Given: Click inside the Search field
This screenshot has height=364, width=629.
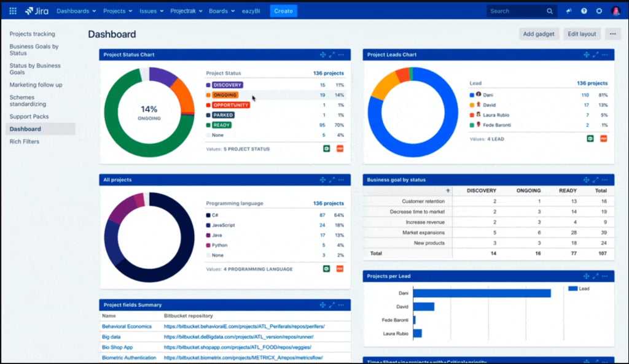Looking at the screenshot, I should point(519,10).
